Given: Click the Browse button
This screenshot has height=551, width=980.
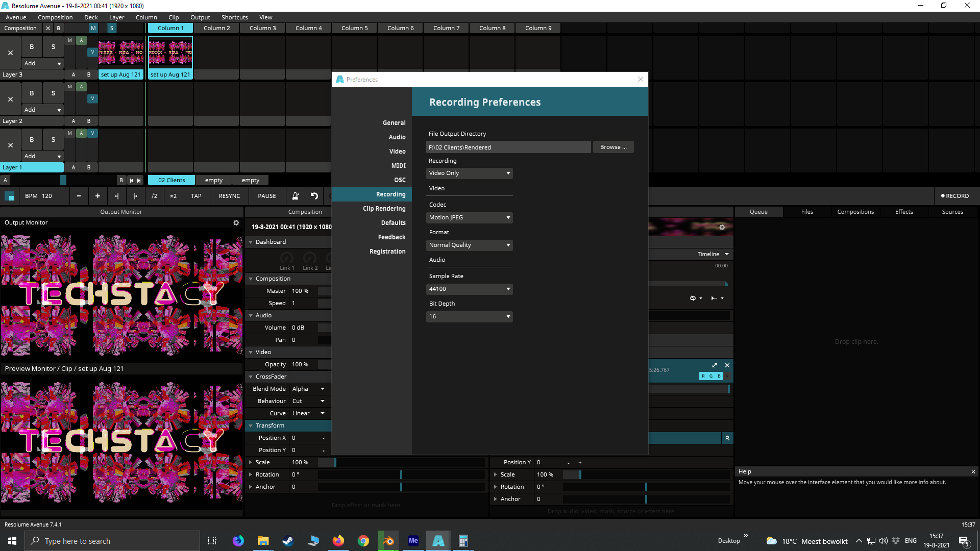Looking at the screenshot, I should pyautogui.click(x=613, y=147).
